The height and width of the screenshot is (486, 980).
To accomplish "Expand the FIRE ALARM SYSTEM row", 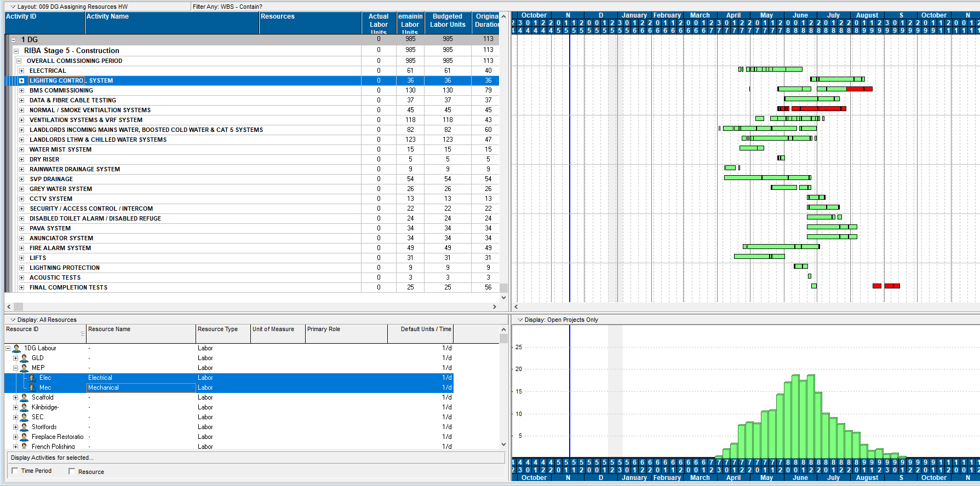I will (x=21, y=248).
